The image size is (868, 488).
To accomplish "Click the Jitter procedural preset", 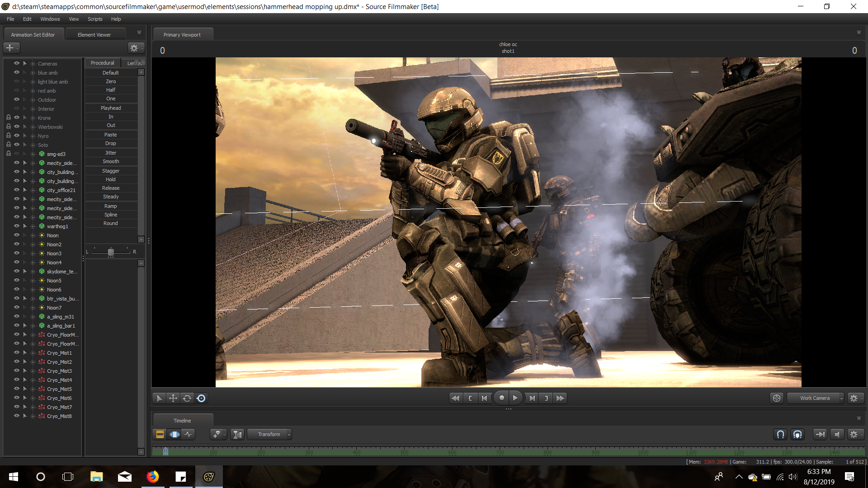I will point(111,153).
